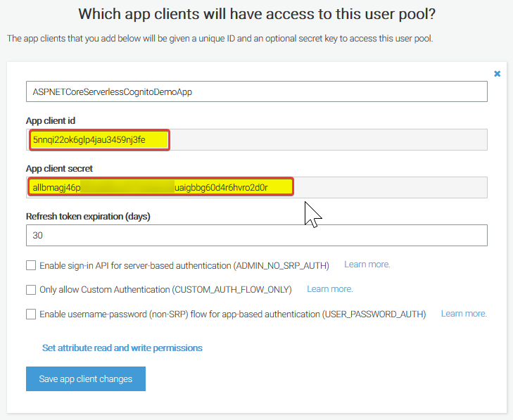This screenshot has width=513, height=420.
Task: Open Learn more for ADMIN_NO_SRP_AUTH
Action: (367, 265)
